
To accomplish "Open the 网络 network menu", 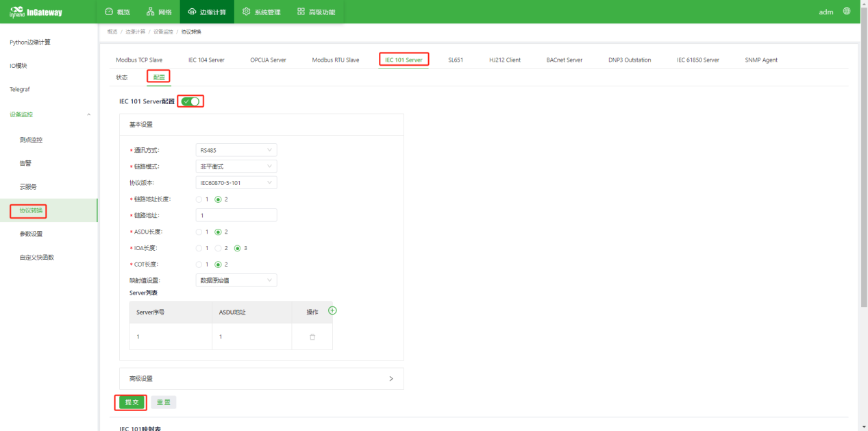I will pos(159,12).
